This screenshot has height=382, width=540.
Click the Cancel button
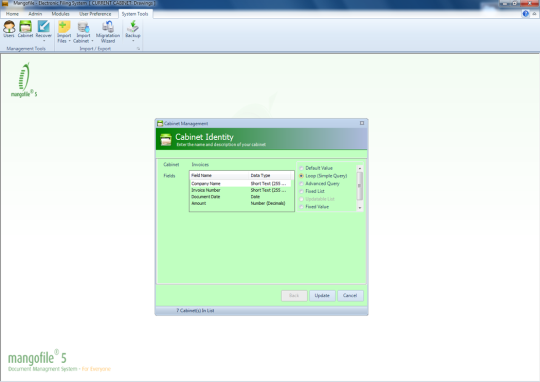click(350, 296)
